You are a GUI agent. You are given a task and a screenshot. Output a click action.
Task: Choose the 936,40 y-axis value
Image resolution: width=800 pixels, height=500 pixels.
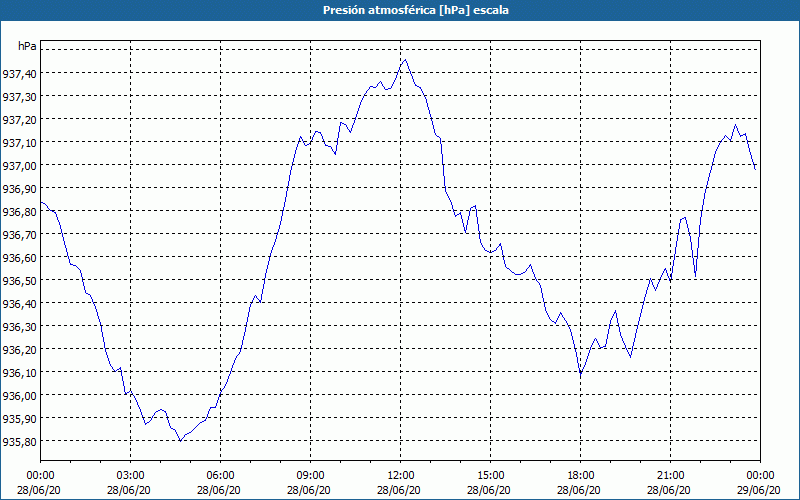20,304
